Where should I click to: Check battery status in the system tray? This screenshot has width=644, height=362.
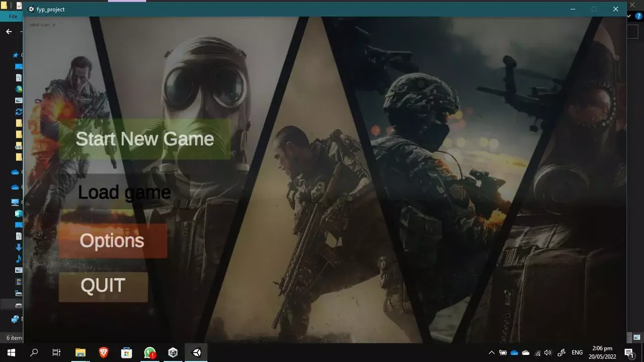[x=503, y=352]
